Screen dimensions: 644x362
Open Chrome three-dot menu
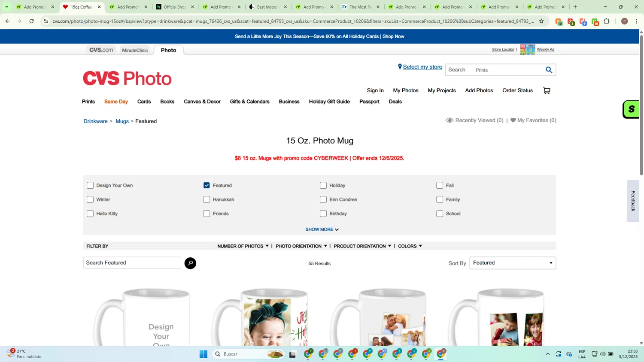[637, 21]
